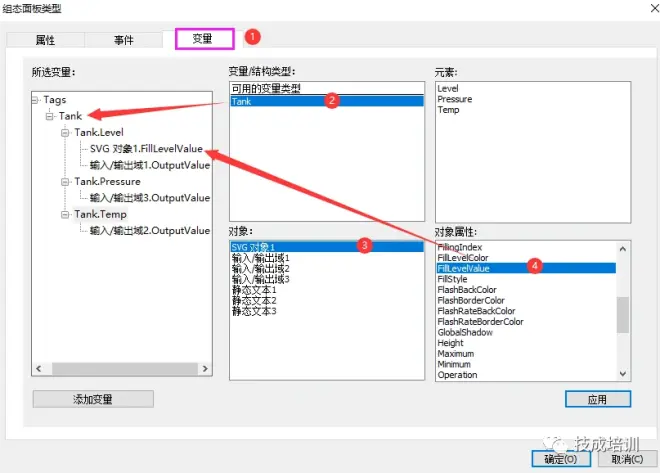
Task: Select Tank in variable type list
Action: click(x=327, y=101)
